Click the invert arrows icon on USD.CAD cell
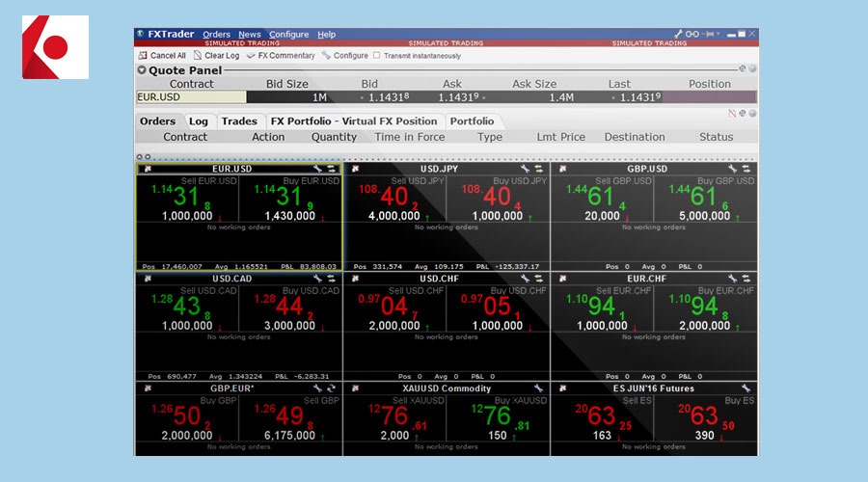 331,279
